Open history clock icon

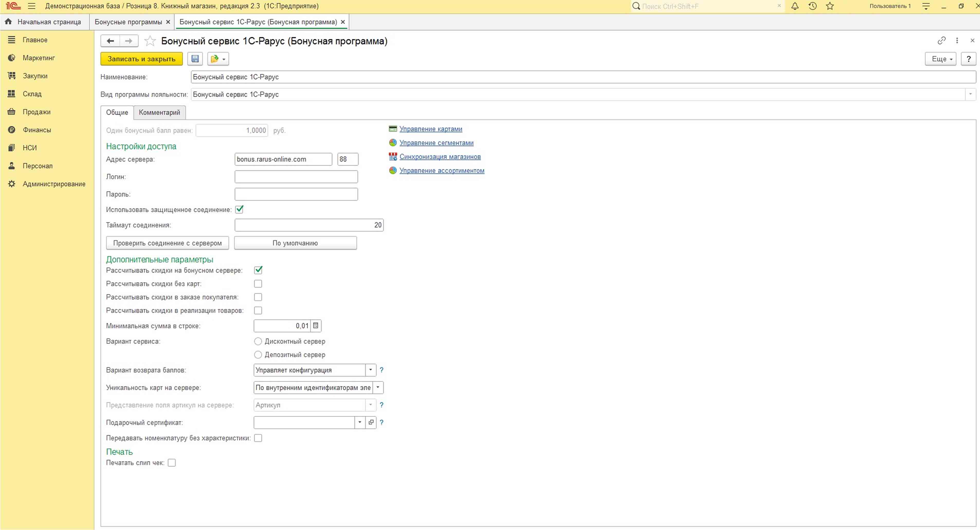tap(813, 6)
